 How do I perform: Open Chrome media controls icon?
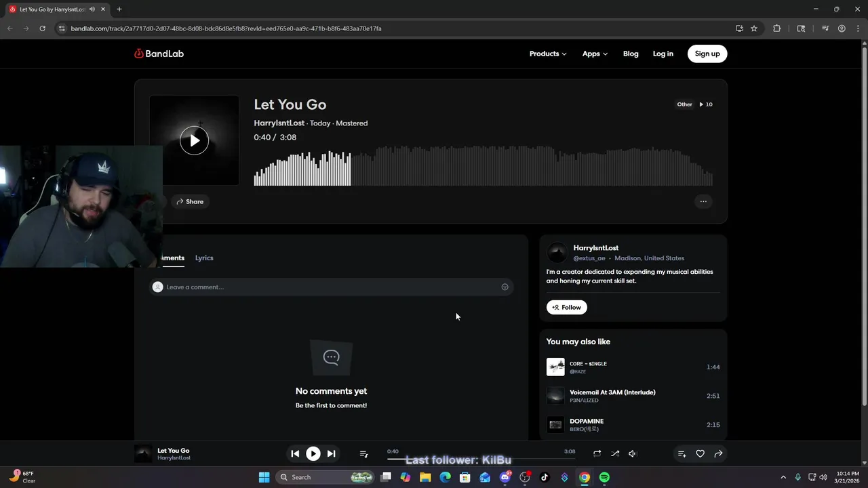pyautogui.click(x=825, y=28)
